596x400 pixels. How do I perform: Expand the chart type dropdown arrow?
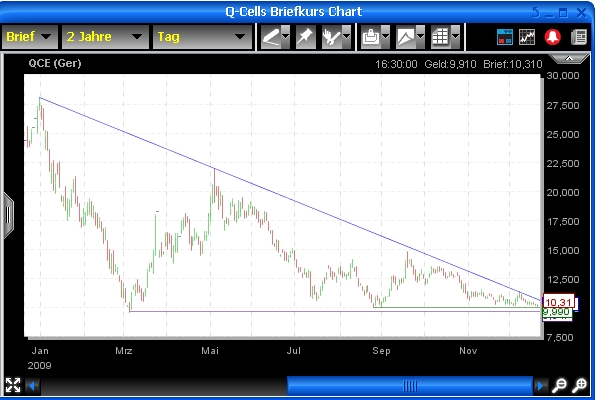click(x=420, y=37)
